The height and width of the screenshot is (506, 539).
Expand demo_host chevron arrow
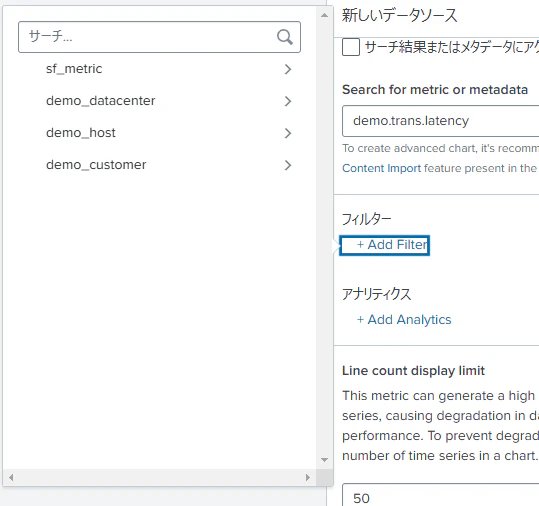click(x=288, y=133)
